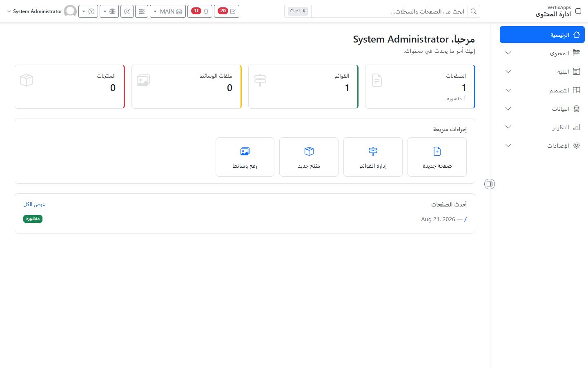Expand the التصميم sidebar section

pyautogui.click(x=542, y=90)
